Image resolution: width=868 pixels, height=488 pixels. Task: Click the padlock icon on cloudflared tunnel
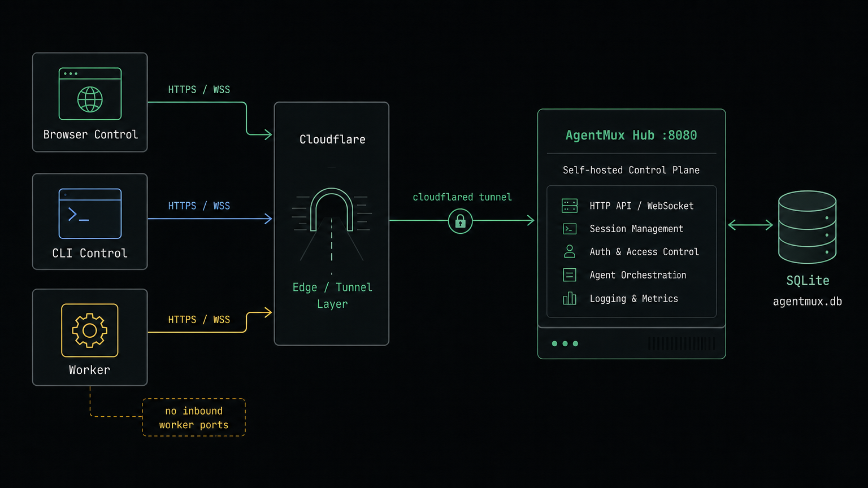461,221
